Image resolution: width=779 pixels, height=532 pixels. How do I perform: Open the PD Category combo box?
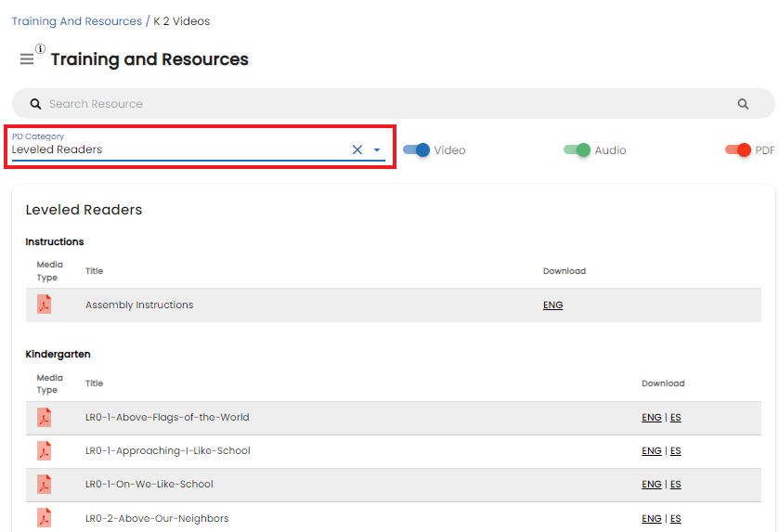pyautogui.click(x=199, y=147)
